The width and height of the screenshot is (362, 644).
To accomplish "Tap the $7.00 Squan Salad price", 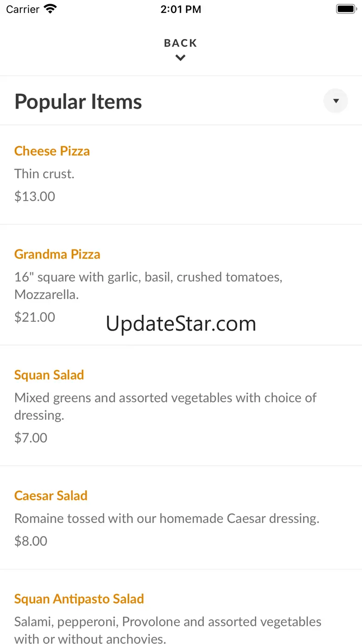I will 31,438.
